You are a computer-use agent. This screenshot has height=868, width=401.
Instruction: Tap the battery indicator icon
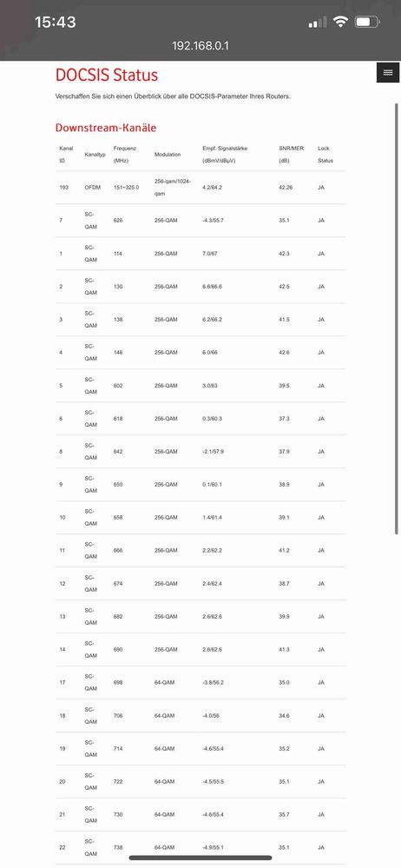tap(366, 22)
